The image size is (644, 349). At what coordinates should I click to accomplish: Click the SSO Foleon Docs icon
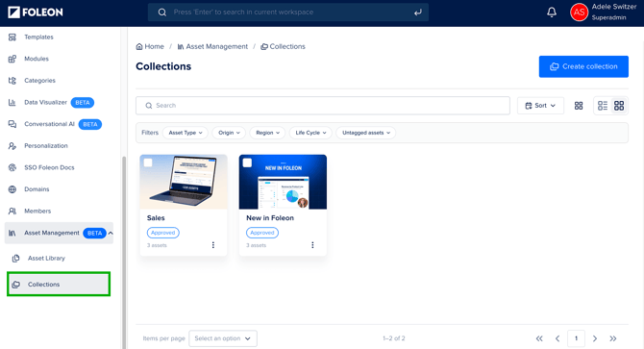point(12,167)
